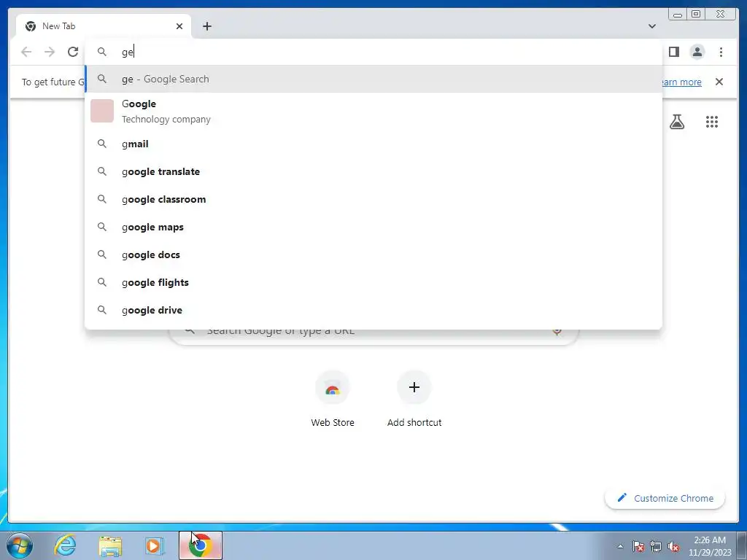Choose the Google Technology company suggestion
The image size is (747, 560).
tap(373, 111)
